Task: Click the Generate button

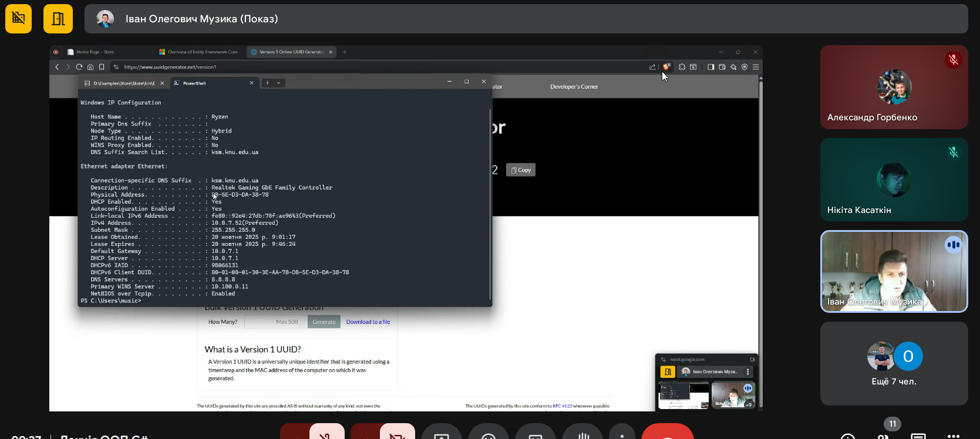Action: coord(324,322)
